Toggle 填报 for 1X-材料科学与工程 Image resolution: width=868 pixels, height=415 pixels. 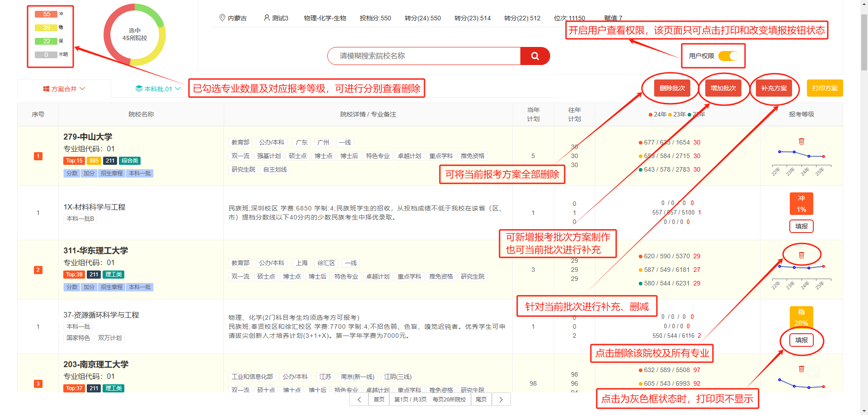[x=801, y=226]
